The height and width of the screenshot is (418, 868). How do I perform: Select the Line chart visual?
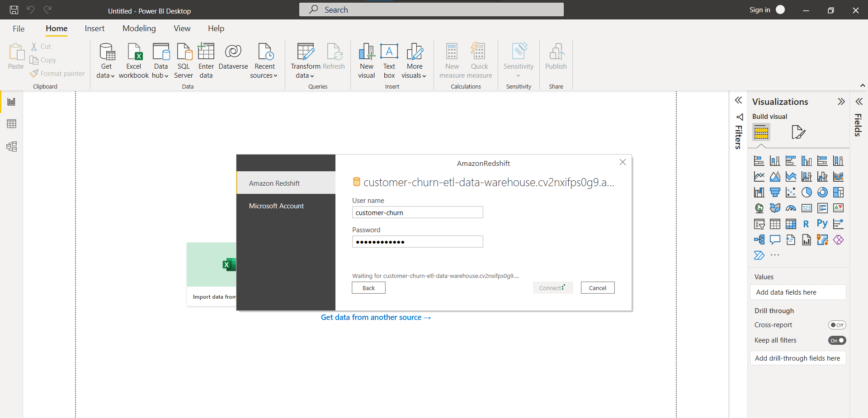pos(759,177)
